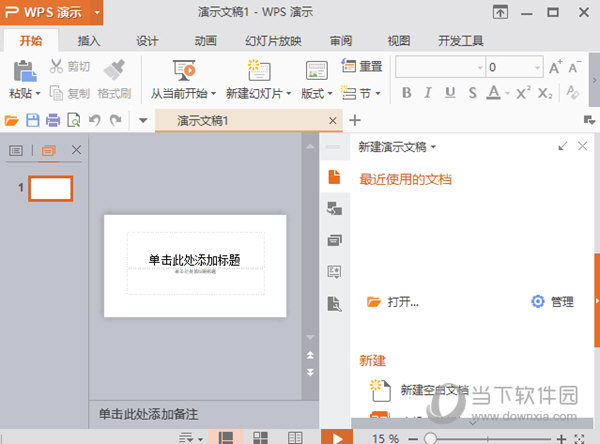Start slideshow from current slide icon
The height and width of the screenshot is (444, 600).
(184, 70)
